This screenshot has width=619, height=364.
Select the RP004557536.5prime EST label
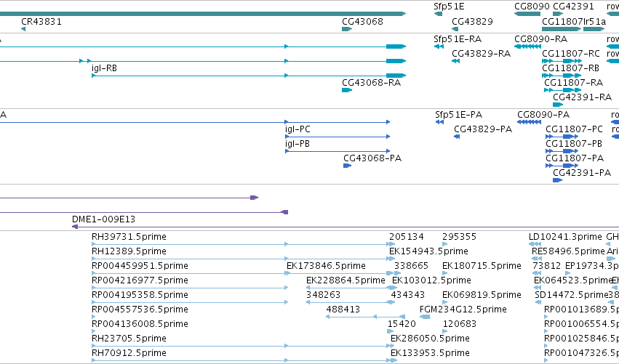point(140,310)
